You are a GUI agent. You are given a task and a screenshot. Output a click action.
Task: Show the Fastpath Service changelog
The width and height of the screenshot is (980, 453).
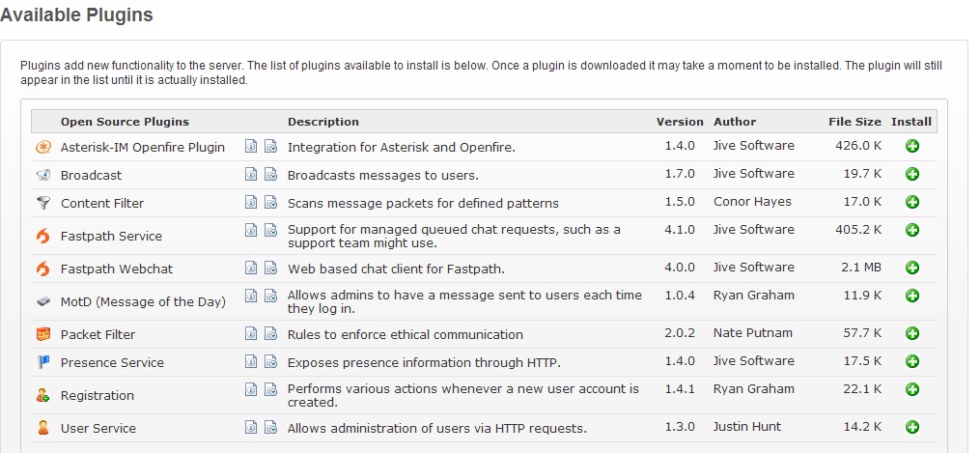coord(270,231)
